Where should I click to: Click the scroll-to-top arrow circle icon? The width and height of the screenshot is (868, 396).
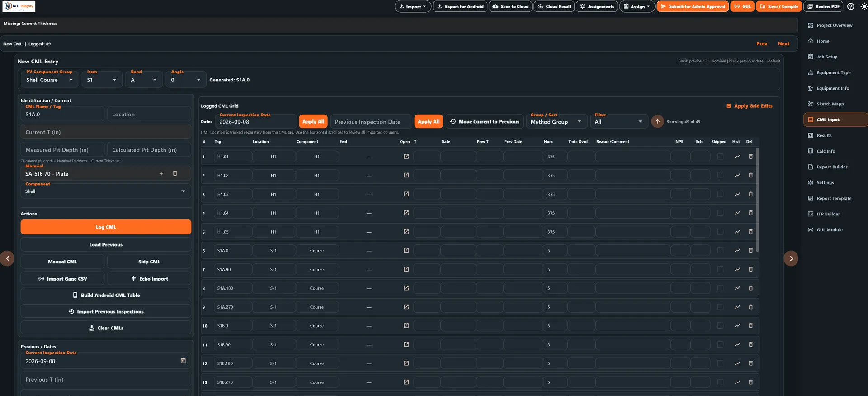657,121
